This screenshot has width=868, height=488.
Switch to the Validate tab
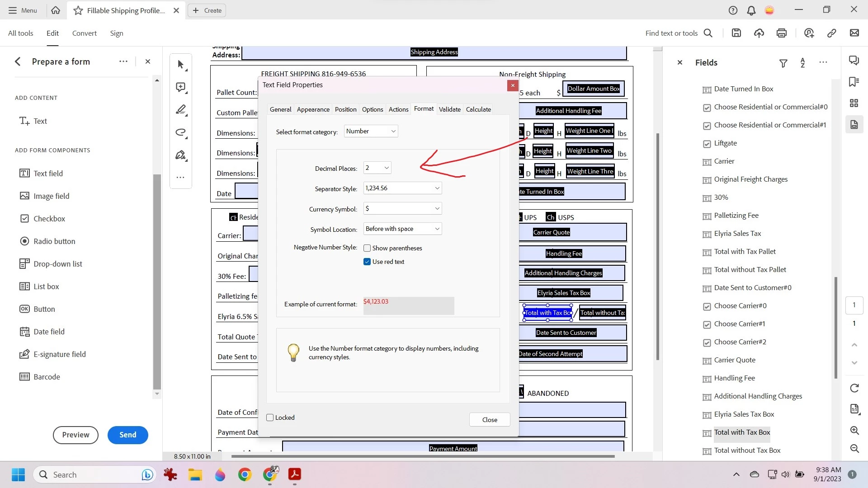coord(449,109)
